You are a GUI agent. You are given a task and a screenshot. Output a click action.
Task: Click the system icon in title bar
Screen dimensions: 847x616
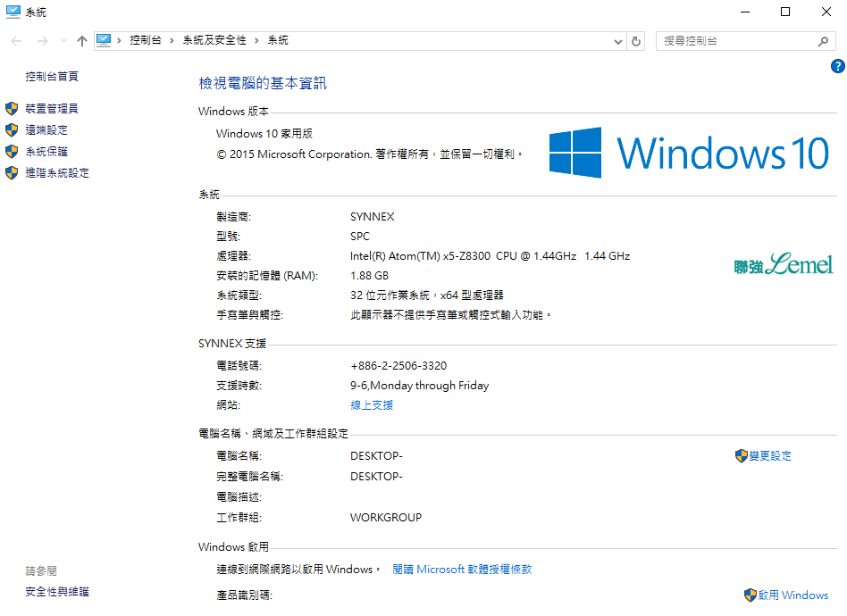coord(13,12)
